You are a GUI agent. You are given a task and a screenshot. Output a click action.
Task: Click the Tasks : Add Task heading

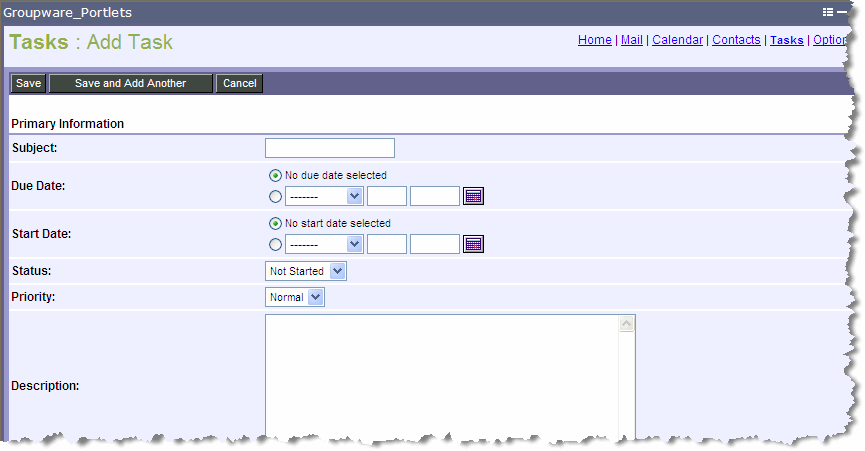click(x=91, y=42)
